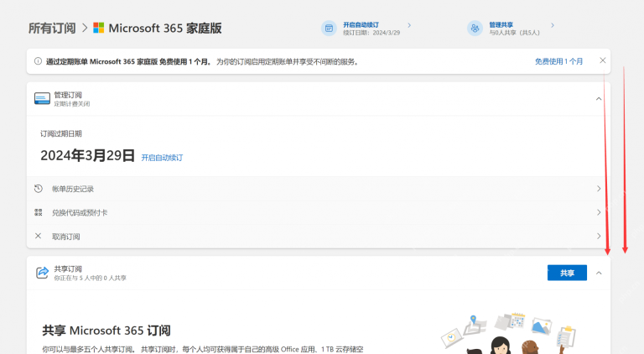
Task: Click the chevron next to 开启自动续订 header
Action: [409, 25]
